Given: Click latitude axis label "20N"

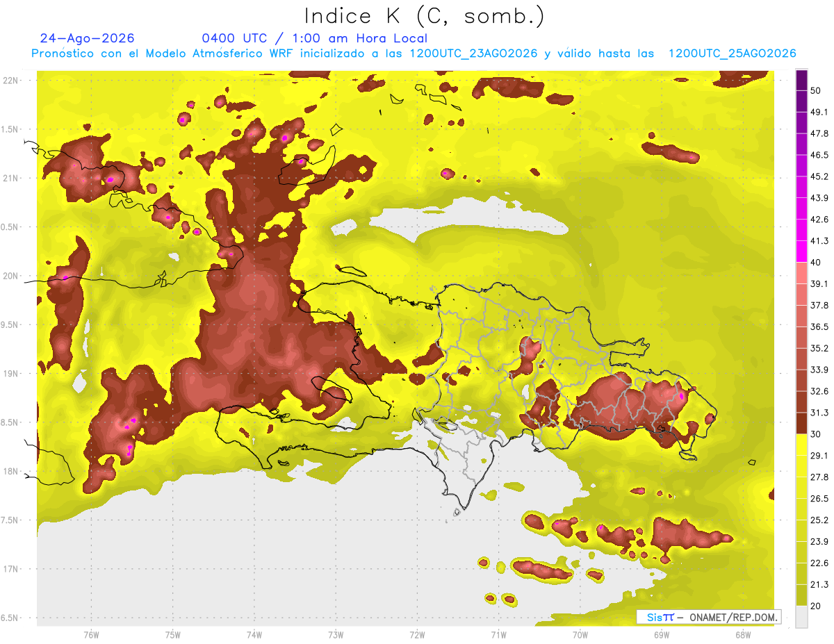Looking at the screenshot, I should pos(11,276).
